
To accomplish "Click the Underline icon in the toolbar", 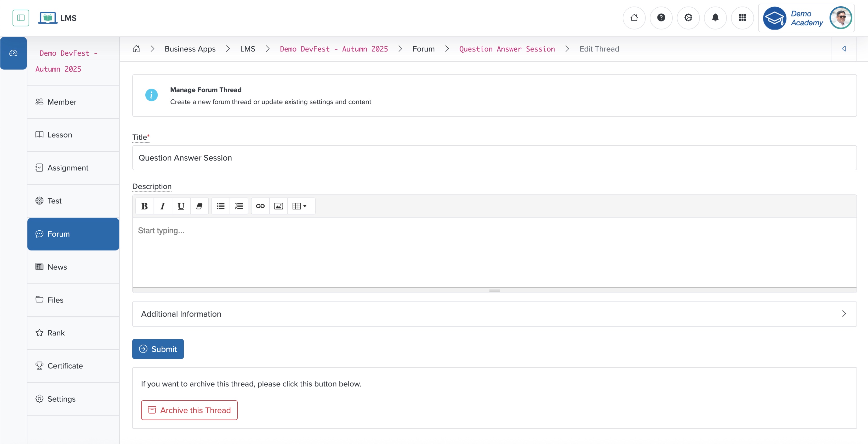I will pyautogui.click(x=181, y=206).
